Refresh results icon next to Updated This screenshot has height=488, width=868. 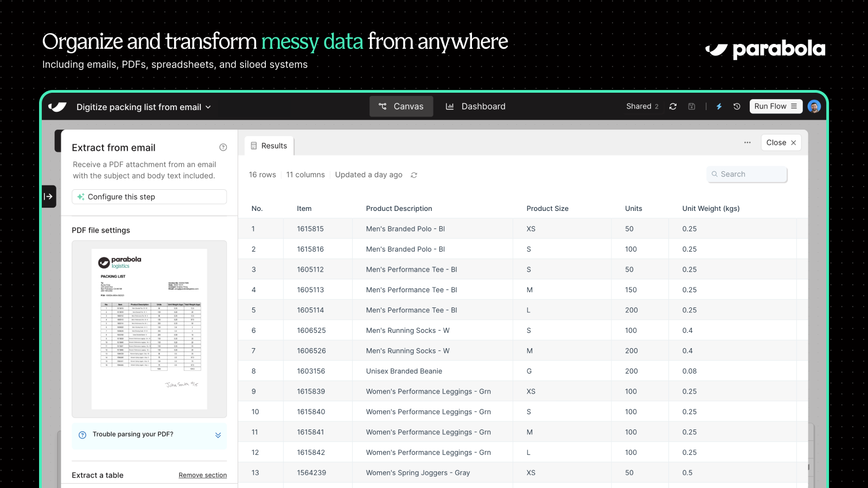(414, 175)
